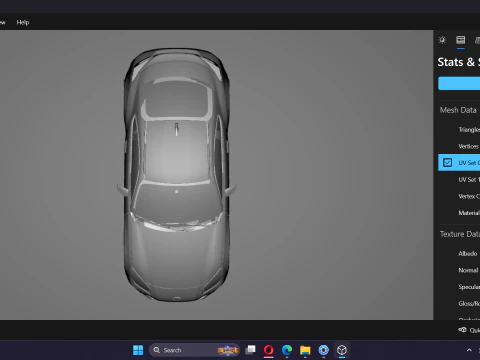Screen dimensions: 480x360
Task: Show hidden system tray icons chevron
Action: click(x=469, y=350)
